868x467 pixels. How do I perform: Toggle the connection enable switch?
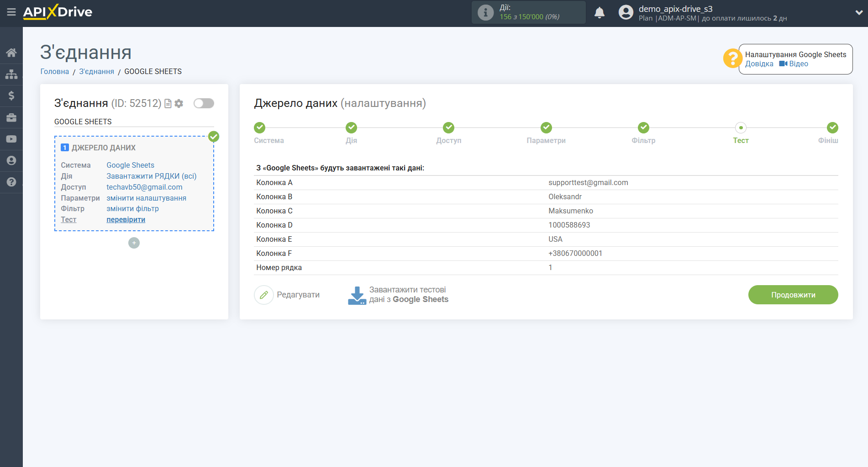click(x=204, y=103)
